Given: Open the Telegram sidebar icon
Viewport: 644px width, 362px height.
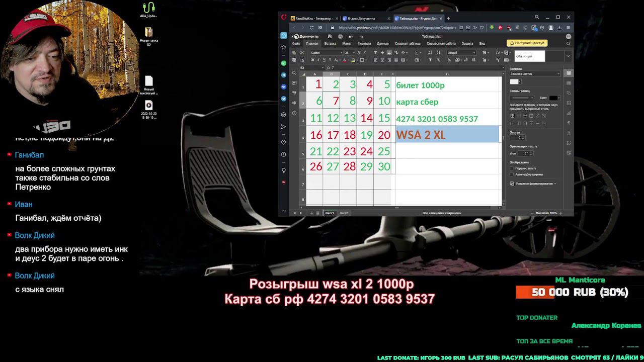Looking at the screenshot, I should click(x=284, y=75).
